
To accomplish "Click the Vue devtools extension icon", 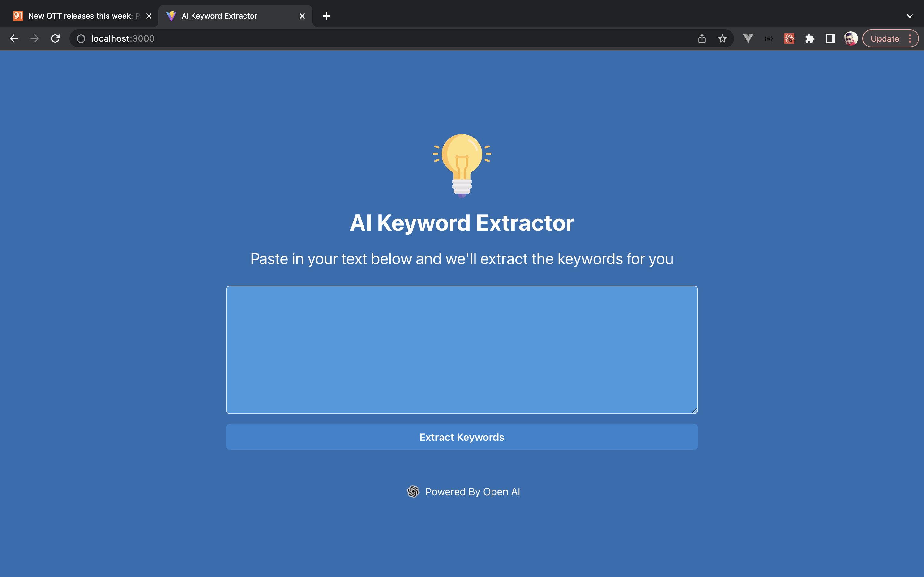I will click(x=748, y=38).
